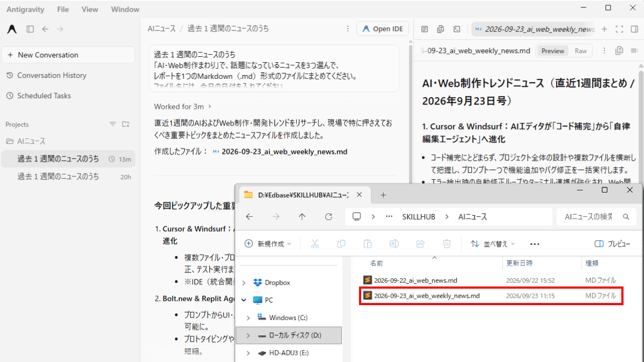Go forward with the sidebar right arrow
This screenshot has width=644, height=362.
[x=60, y=29]
